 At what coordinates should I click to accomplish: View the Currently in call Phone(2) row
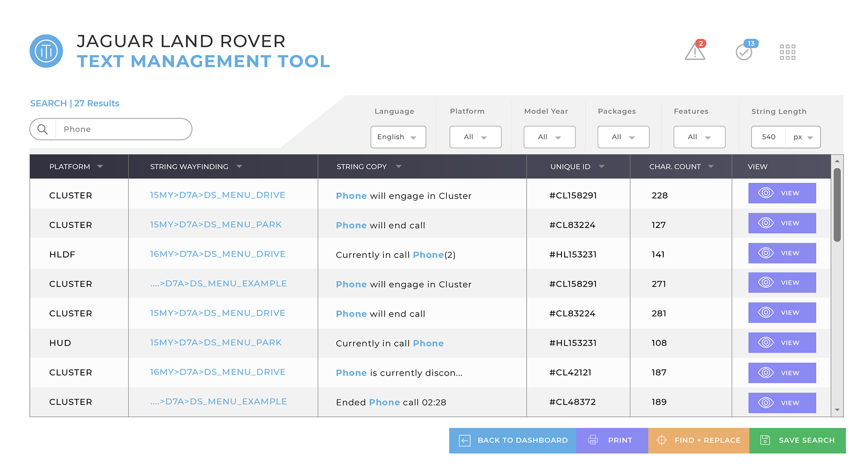coord(782,253)
